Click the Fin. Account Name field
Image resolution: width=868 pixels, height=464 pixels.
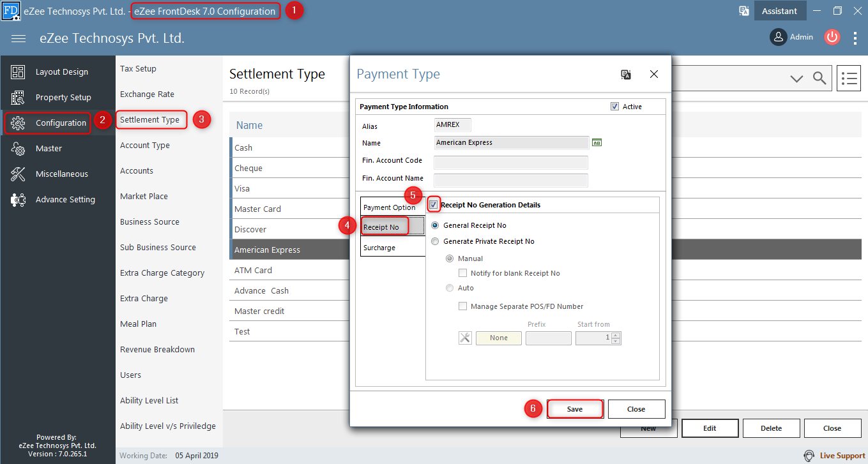pos(511,179)
